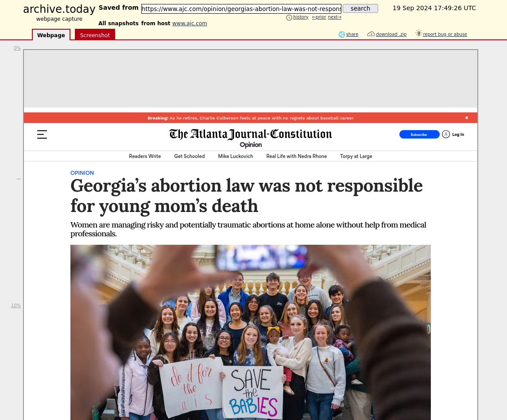507x420 pixels.
Task: Click the report bug lightbulb icon
Action: tap(419, 33)
